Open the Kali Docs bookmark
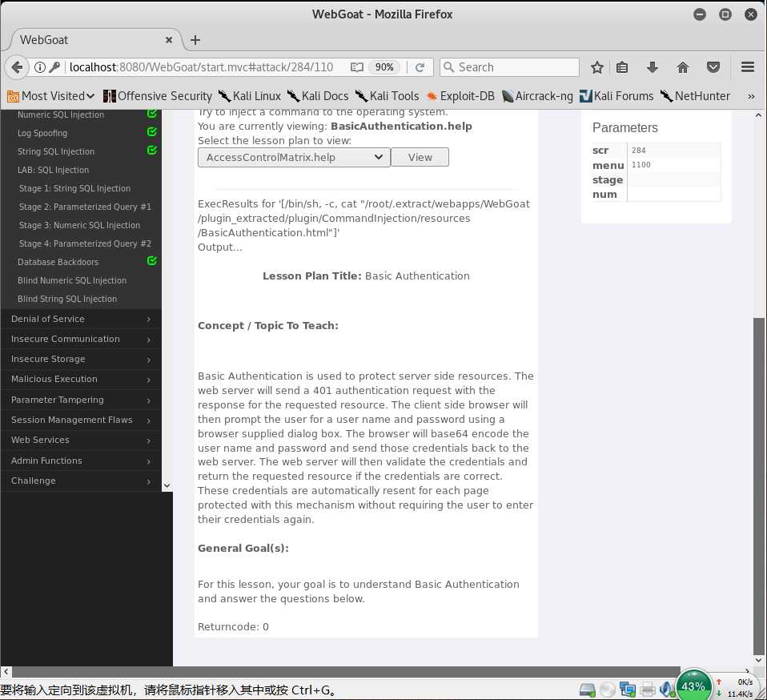This screenshot has width=767, height=700. point(318,96)
